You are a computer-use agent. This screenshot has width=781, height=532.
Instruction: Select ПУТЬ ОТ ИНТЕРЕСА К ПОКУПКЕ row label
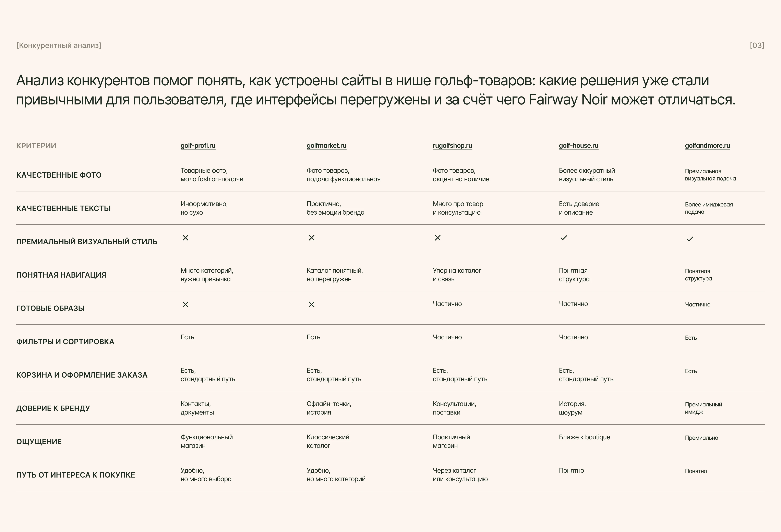(x=76, y=475)
